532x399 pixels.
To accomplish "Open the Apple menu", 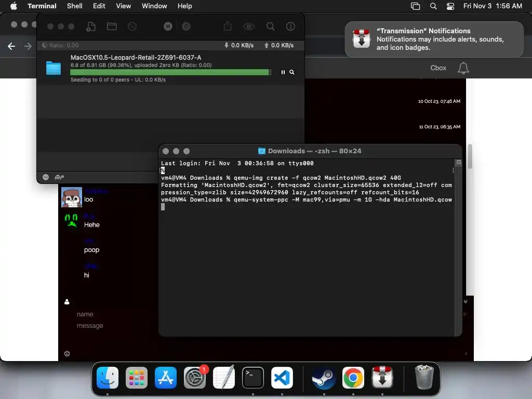I will point(14,6).
